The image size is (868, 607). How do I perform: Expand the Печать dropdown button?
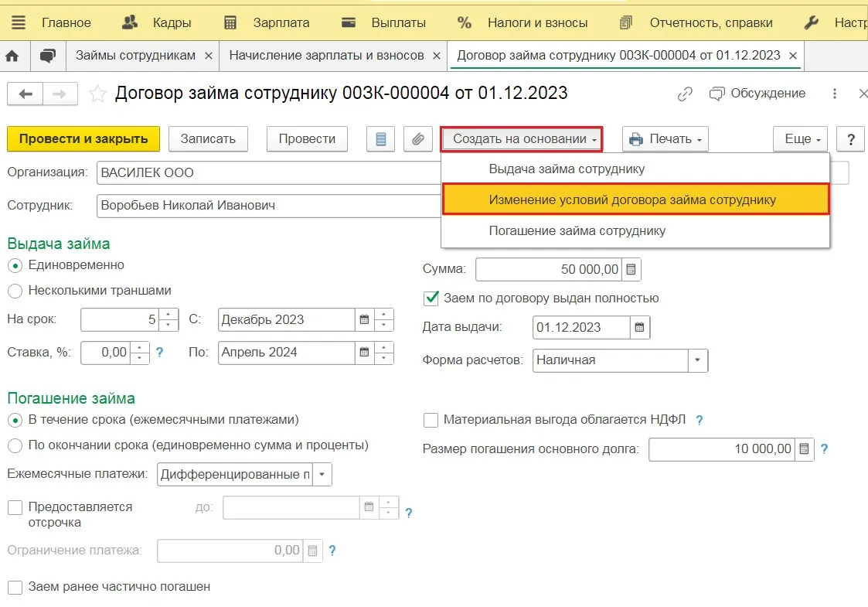[665, 139]
